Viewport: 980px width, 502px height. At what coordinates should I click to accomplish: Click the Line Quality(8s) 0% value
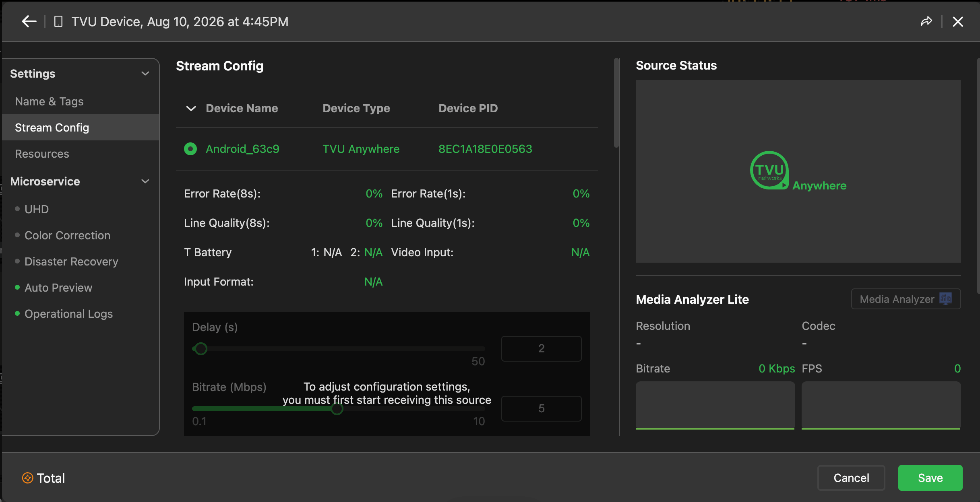pyautogui.click(x=374, y=223)
